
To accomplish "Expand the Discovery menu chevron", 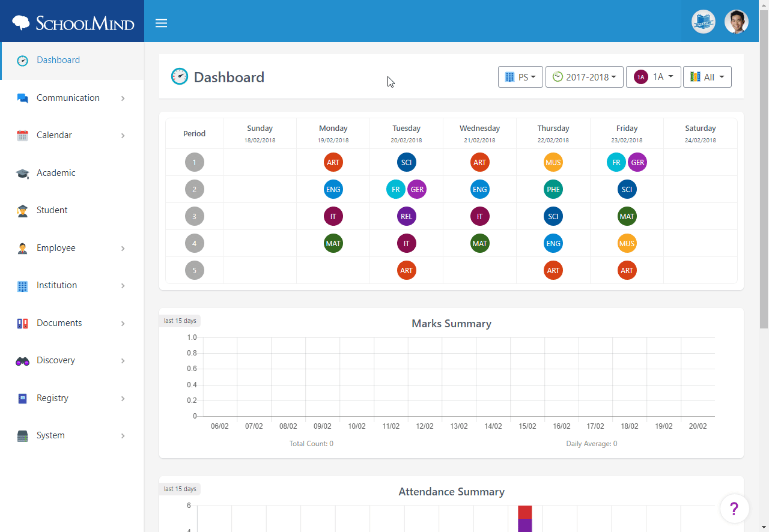I will [x=123, y=361].
